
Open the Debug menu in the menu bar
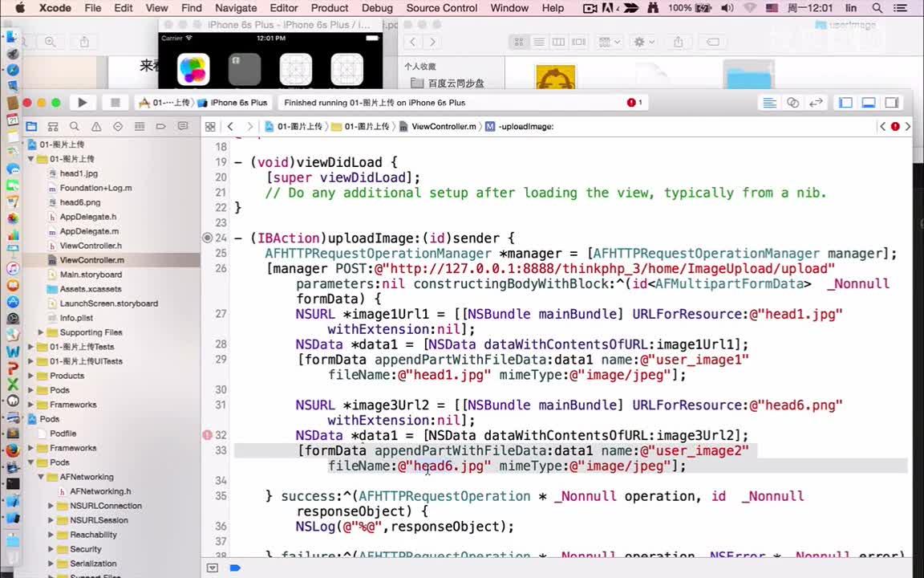[377, 8]
